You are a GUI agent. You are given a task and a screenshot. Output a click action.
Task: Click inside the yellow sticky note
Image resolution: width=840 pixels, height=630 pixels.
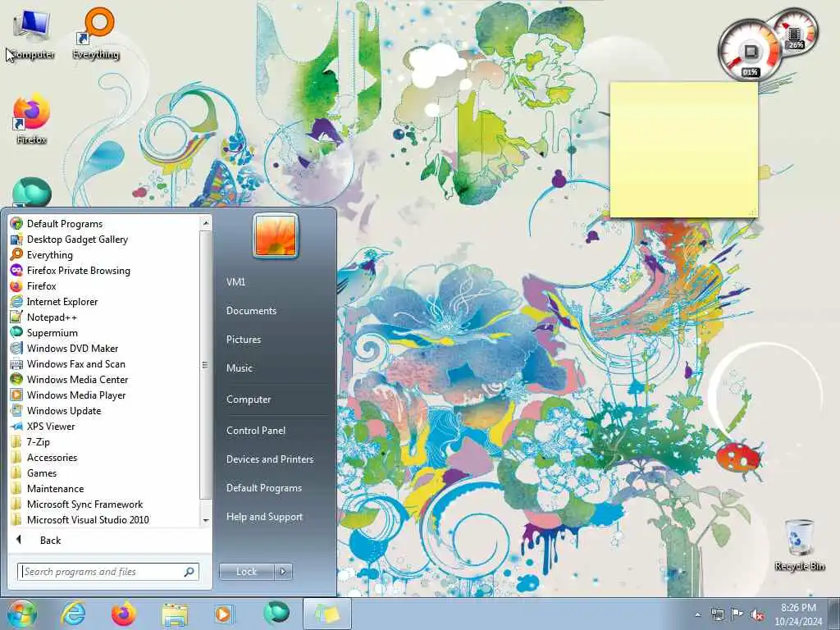click(x=684, y=150)
